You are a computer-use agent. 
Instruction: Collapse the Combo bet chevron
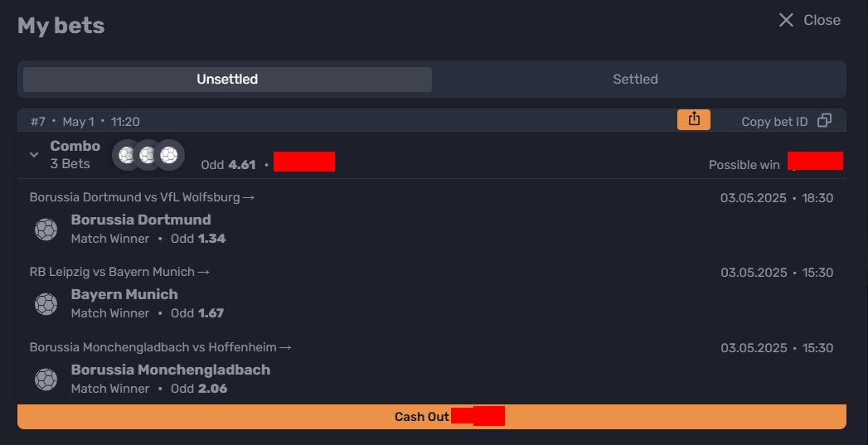pyautogui.click(x=34, y=155)
